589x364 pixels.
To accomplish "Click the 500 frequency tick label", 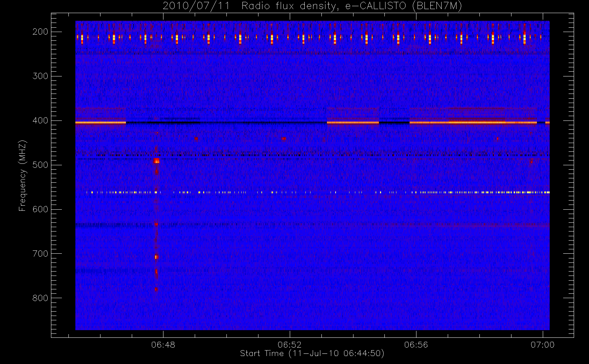I will (40, 165).
